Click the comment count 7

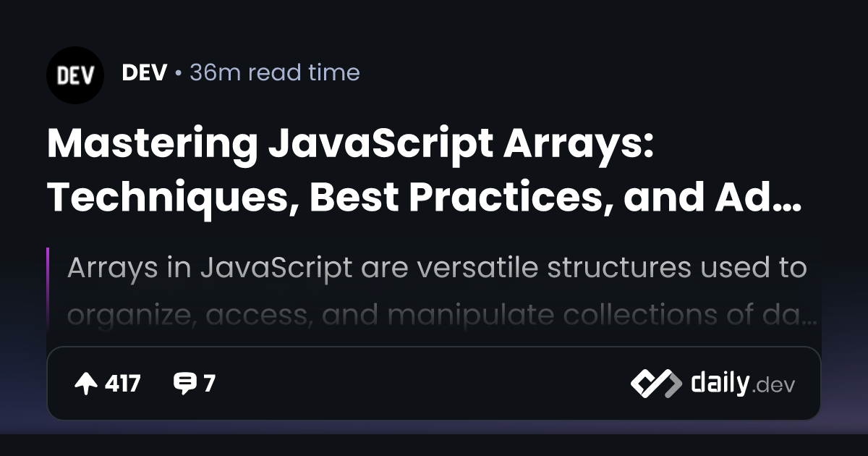[x=209, y=384]
